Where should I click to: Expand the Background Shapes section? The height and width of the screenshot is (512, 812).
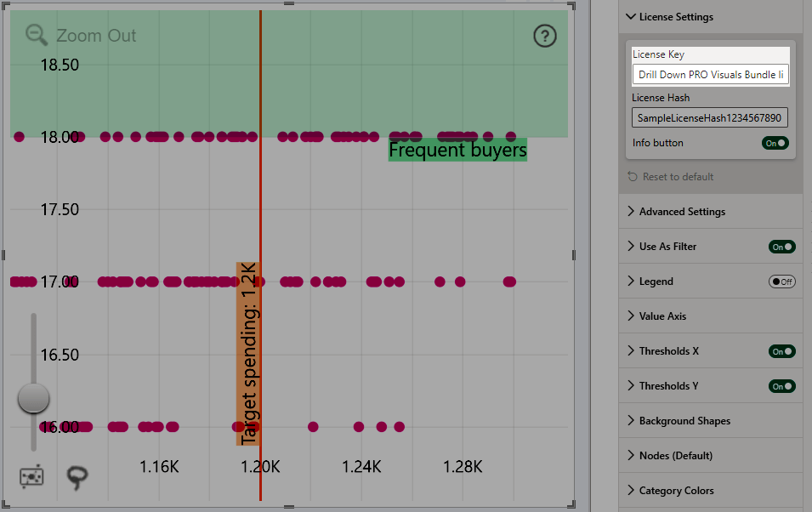[x=684, y=421]
